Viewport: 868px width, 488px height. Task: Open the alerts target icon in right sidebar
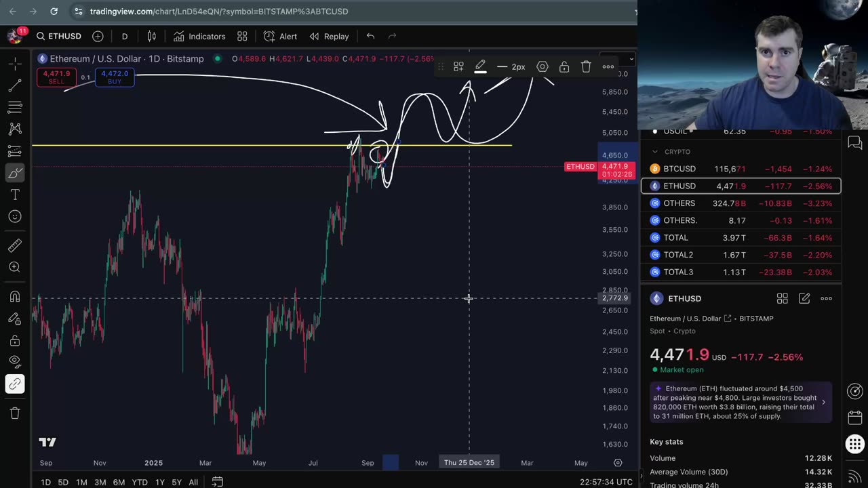[855, 391]
